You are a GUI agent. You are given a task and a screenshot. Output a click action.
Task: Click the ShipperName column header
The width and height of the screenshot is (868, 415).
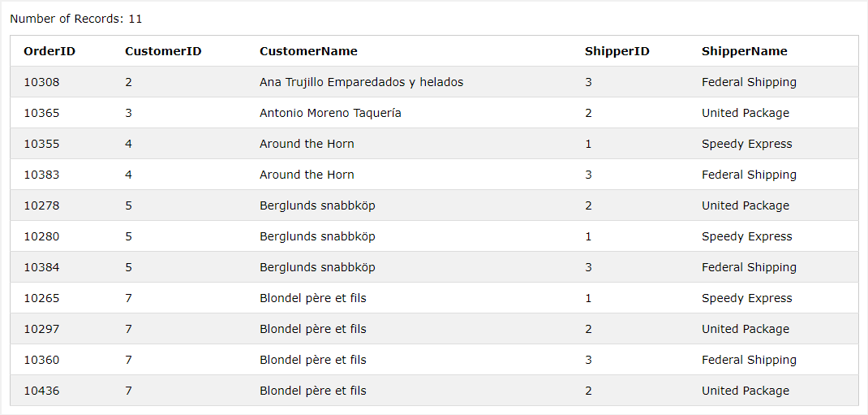(744, 51)
